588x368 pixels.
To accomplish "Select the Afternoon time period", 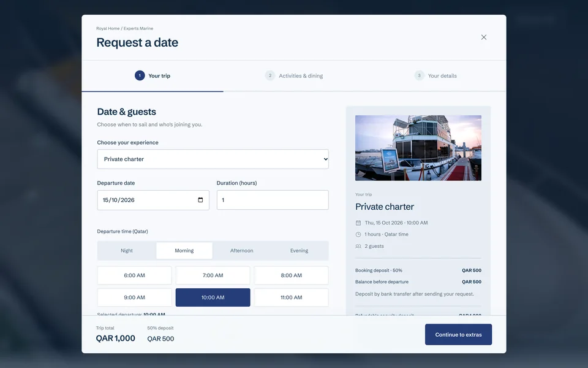I will 241,250.
